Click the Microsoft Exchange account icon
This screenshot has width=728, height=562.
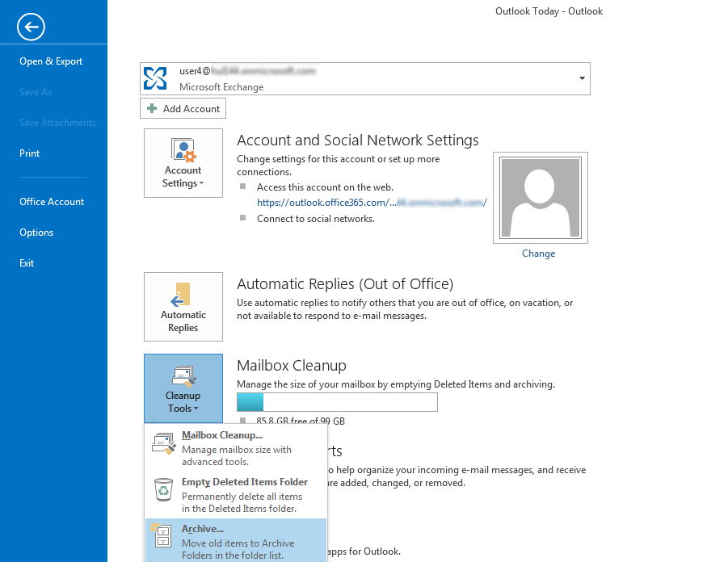155,78
